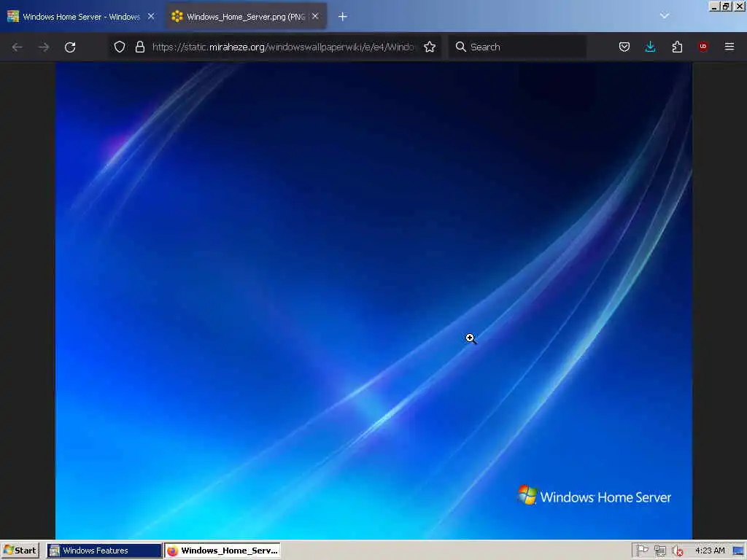Bookmark this page with the star
747x560 pixels.
point(430,47)
